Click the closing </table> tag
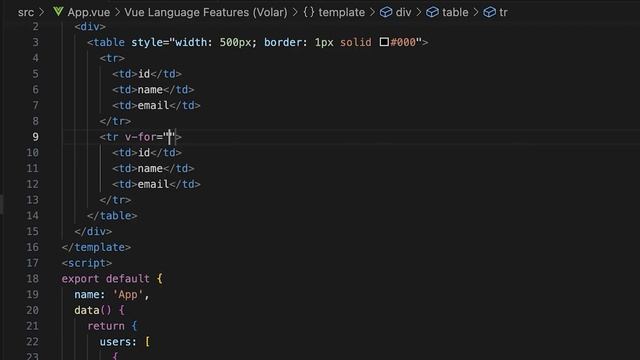The image size is (640, 360). (112, 216)
